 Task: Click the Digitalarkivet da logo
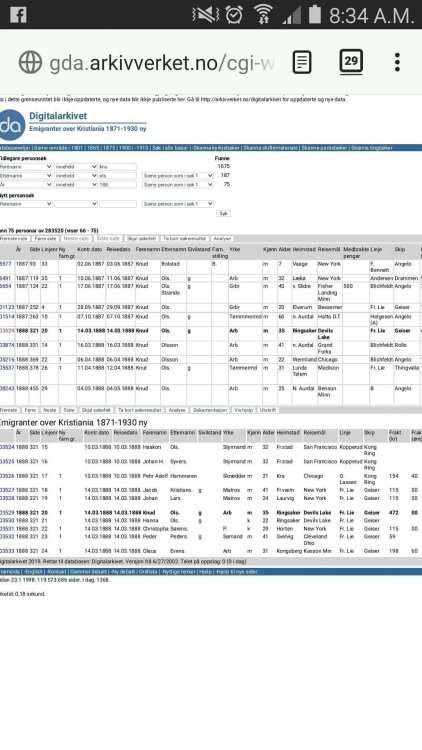(12, 125)
